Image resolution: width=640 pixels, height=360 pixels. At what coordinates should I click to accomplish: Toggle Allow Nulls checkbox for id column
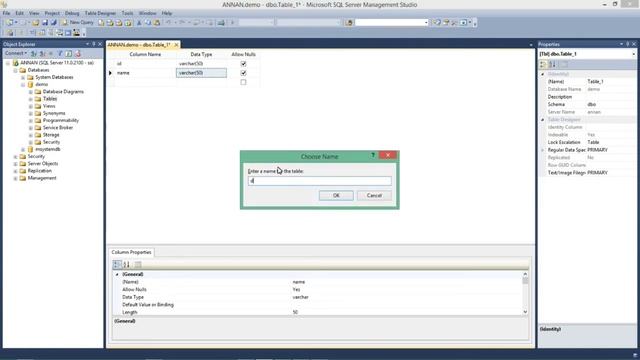[243, 64]
